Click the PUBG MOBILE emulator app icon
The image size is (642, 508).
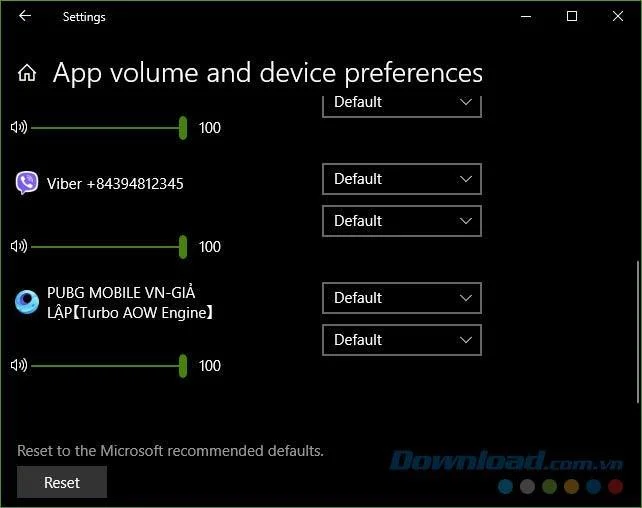[27, 302]
